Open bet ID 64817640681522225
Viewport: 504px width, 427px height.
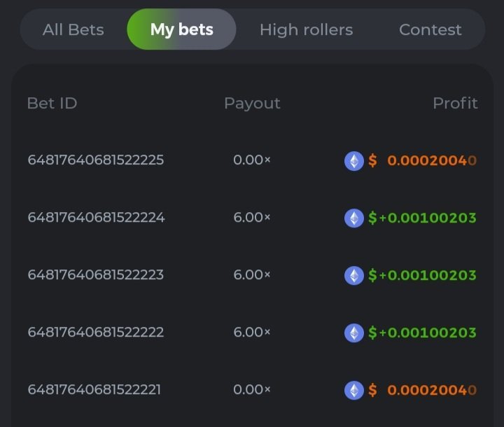pyautogui.click(x=96, y=160)
